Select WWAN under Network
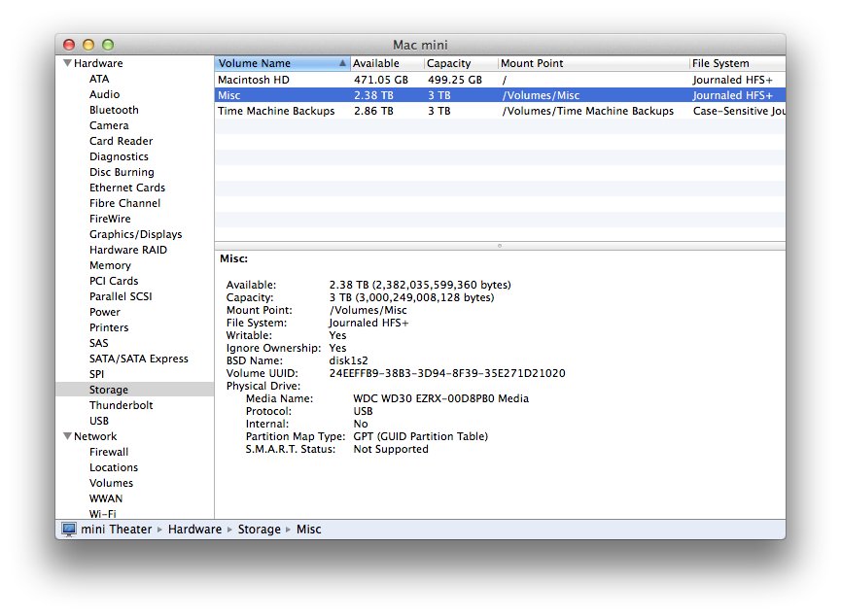 pyautogui.click(x=106, y=498)
